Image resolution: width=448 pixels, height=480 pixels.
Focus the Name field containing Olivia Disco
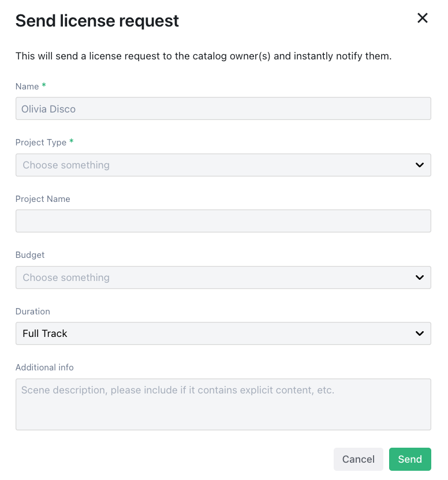[223, 108]
